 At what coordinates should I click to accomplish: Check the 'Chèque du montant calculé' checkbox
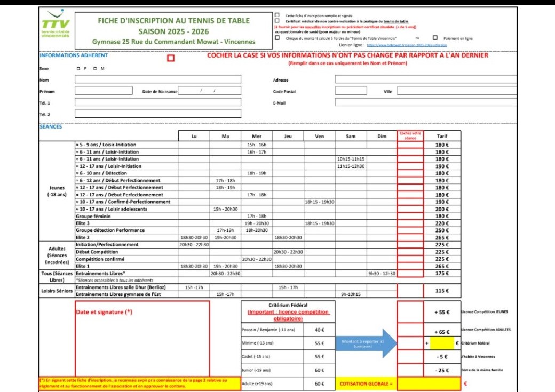tap(277, 38)
